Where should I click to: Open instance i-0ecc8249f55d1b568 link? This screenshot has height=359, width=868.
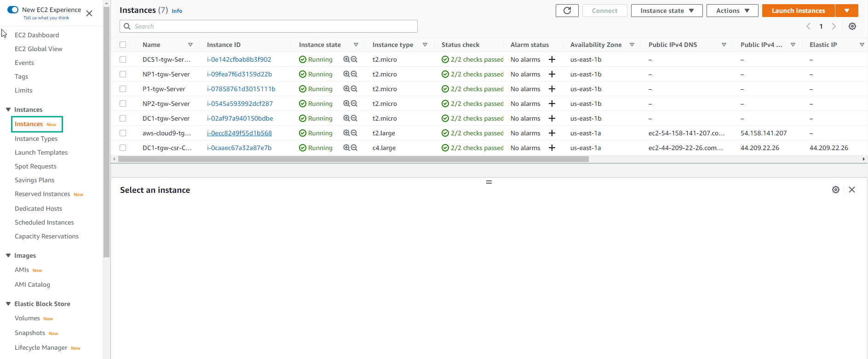pos(239,133)
